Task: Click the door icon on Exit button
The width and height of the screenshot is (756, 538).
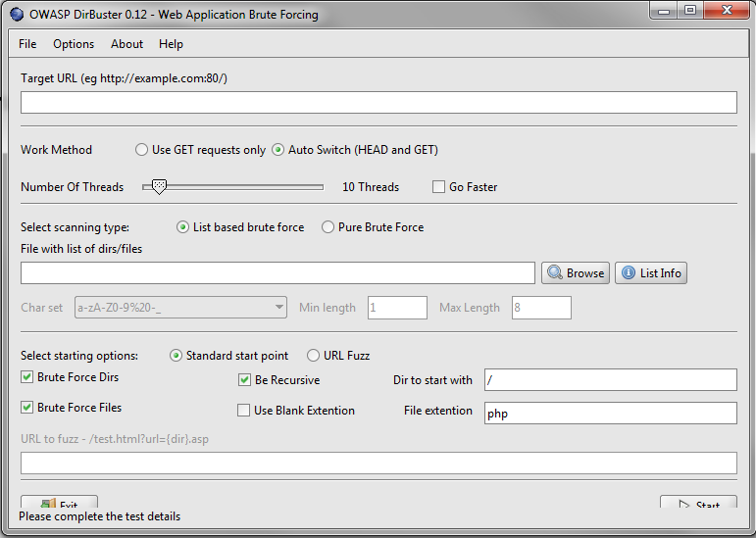Action: point(48,504)
